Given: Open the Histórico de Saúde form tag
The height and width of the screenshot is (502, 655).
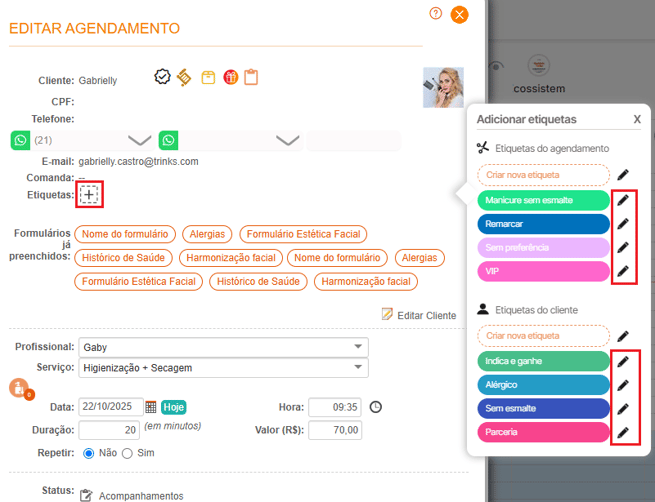Looking at the screenshot, I should pos(122,258).
